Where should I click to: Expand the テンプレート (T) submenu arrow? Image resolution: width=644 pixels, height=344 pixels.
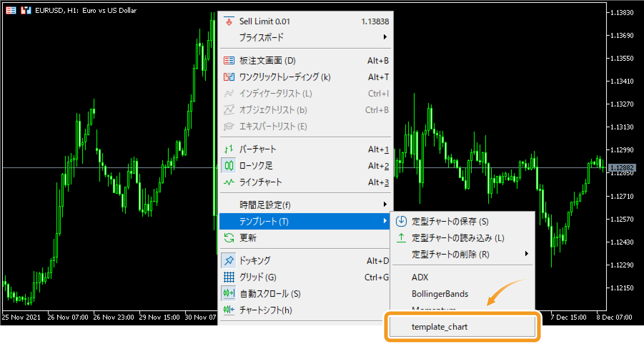pyautogui.click(x=385, y=221)
